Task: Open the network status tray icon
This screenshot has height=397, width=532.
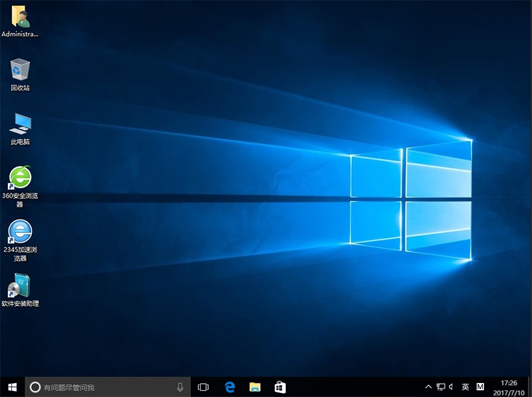Action: [440, 387]
